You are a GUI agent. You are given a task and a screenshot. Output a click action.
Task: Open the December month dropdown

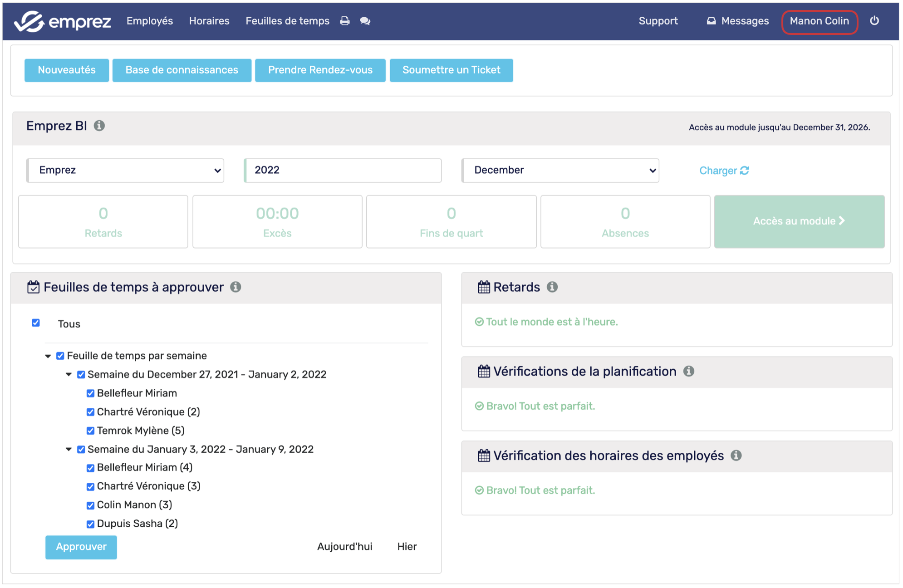(x=560, y=171)
